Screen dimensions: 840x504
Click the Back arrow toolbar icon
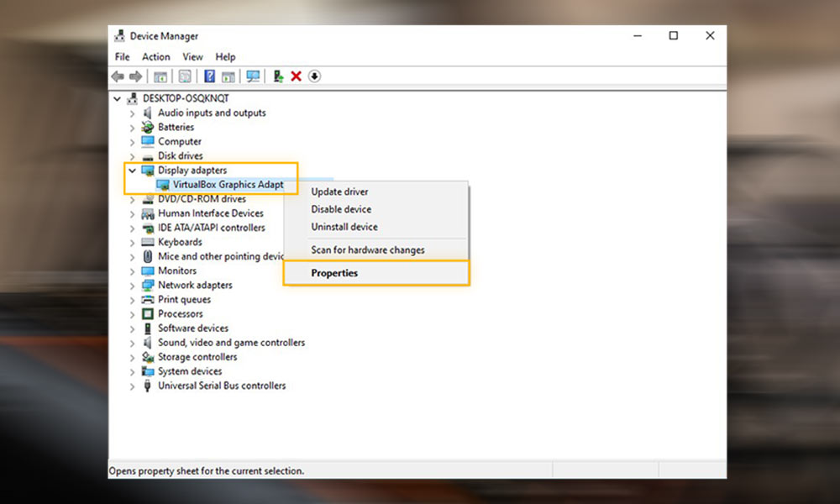118,76
